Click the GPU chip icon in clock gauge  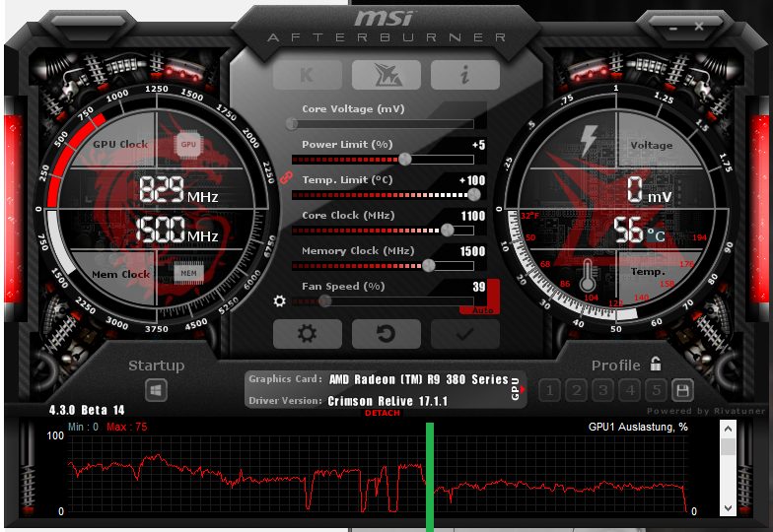pos(188,144)
